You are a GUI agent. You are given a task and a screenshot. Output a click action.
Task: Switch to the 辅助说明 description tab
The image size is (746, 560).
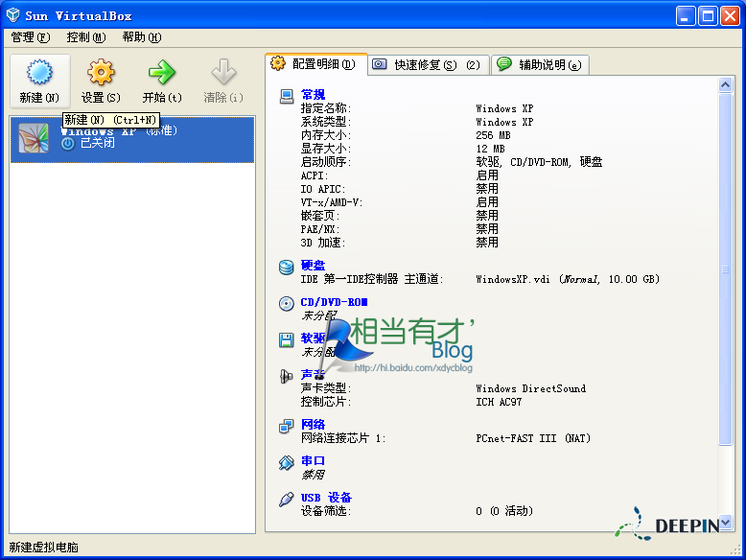(540, 65)
